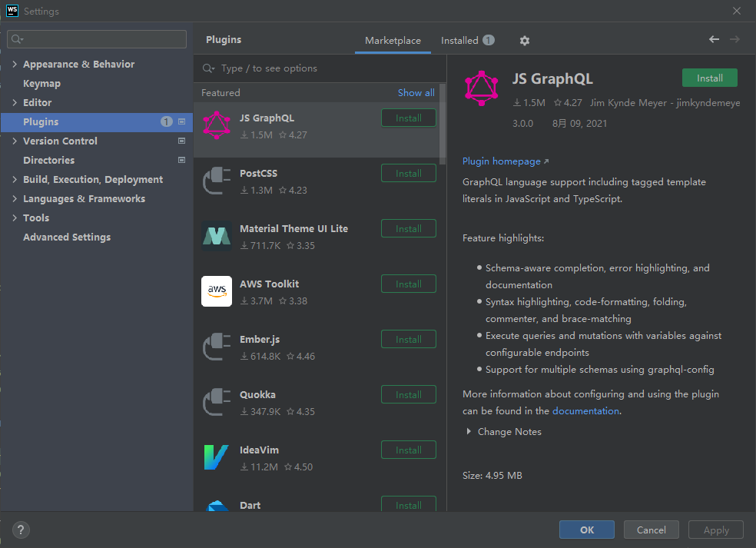Expand Languages & Frameworks section
This screenshot has height=548, width=756.
[x=15, y=199]
